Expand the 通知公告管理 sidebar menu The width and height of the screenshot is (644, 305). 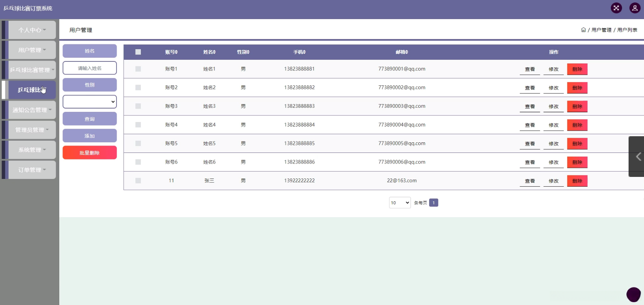[32, 110]
